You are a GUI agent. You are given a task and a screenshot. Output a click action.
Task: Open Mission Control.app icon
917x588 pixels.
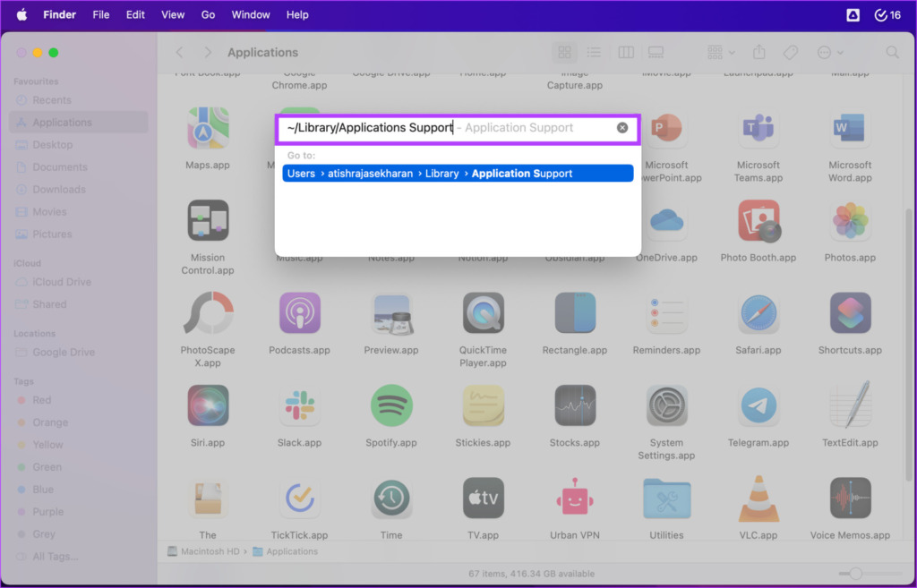coord(208,220)
